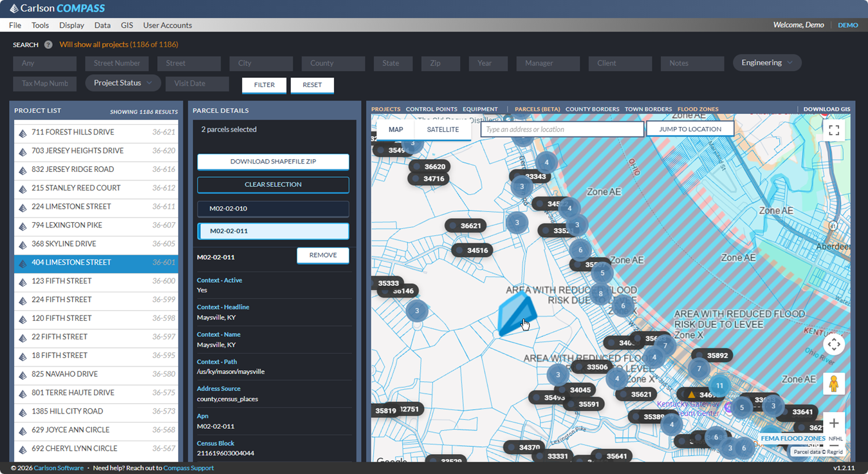Click the County search field
This screenshot has width=868, height=474.
click(x=333, y=63)
